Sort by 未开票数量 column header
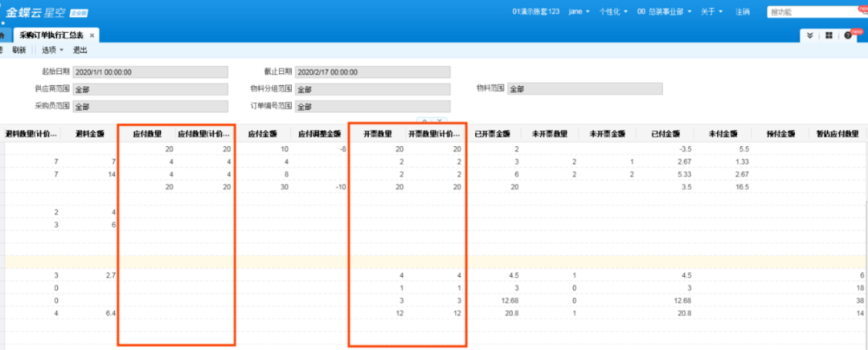Image resolution: width=868 pixels, height=350 pixels. coord(550,133)
